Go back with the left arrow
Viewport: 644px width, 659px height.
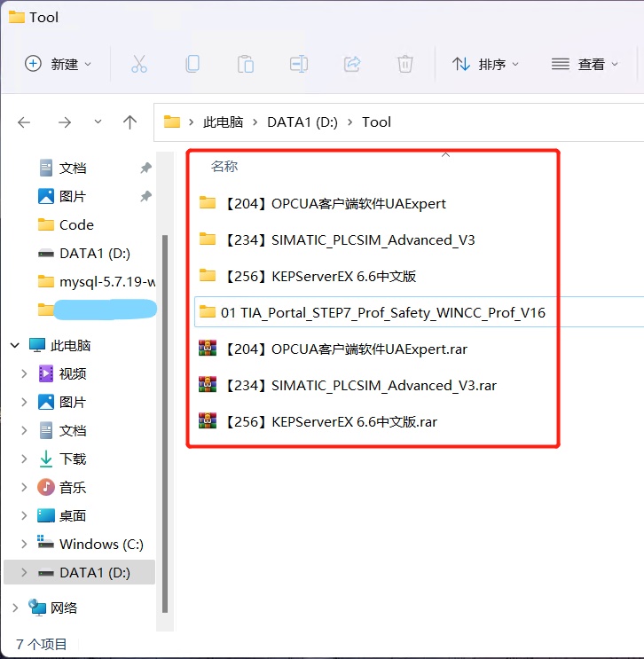pyautogui.click(x=24, y=122)
